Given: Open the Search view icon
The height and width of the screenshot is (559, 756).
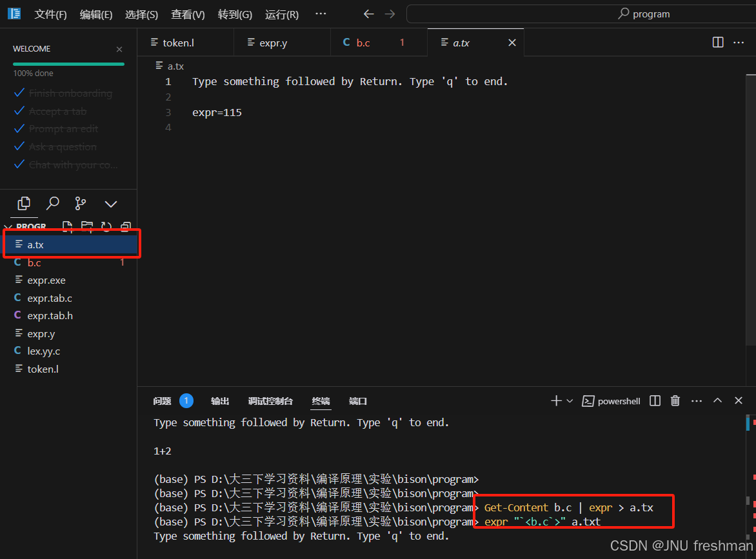Looking at the screenshot, I should (x=52, y=204).
